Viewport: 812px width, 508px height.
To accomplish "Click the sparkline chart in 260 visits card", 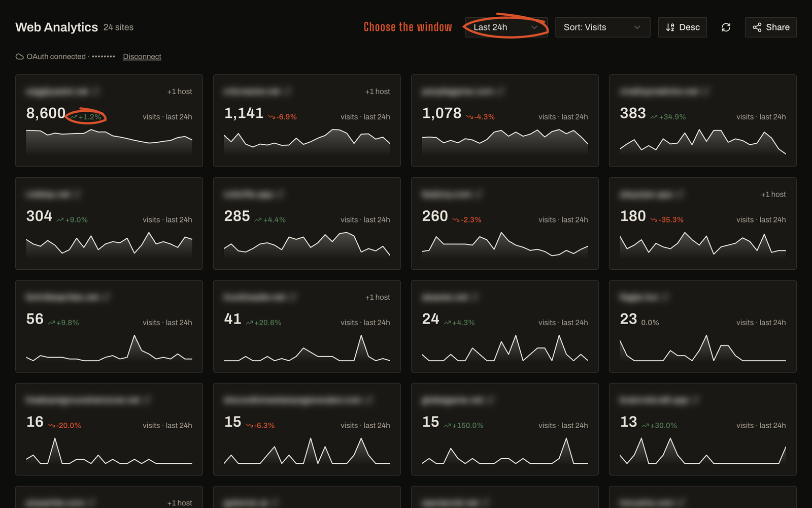I will coord(505,244).
